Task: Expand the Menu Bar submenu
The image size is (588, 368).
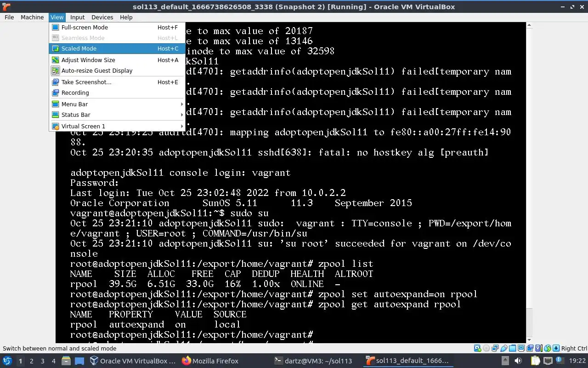Action: [x=117, y=104]
